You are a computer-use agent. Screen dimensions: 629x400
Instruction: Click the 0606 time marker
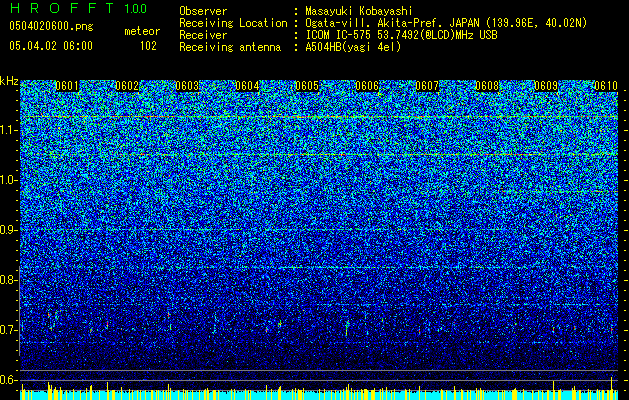pos(367,86)
